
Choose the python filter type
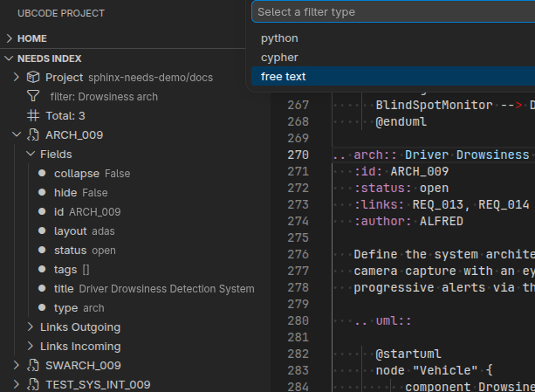[393, 38]
